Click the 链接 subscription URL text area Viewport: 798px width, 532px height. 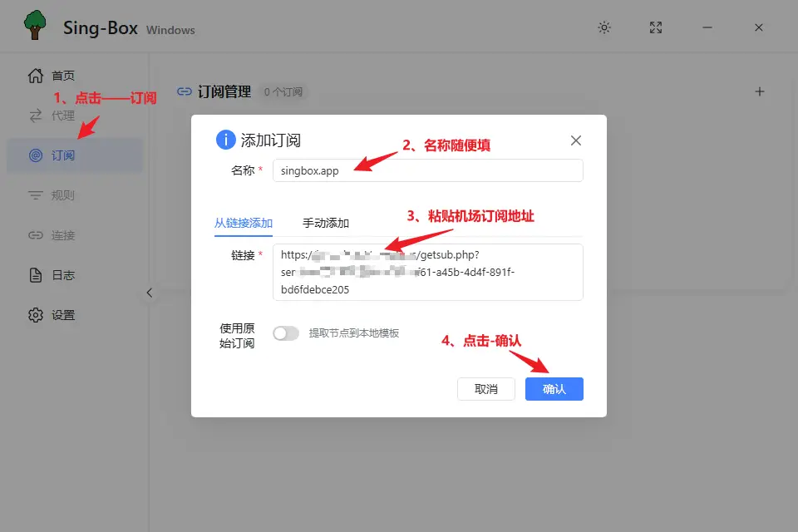(427, 272)
